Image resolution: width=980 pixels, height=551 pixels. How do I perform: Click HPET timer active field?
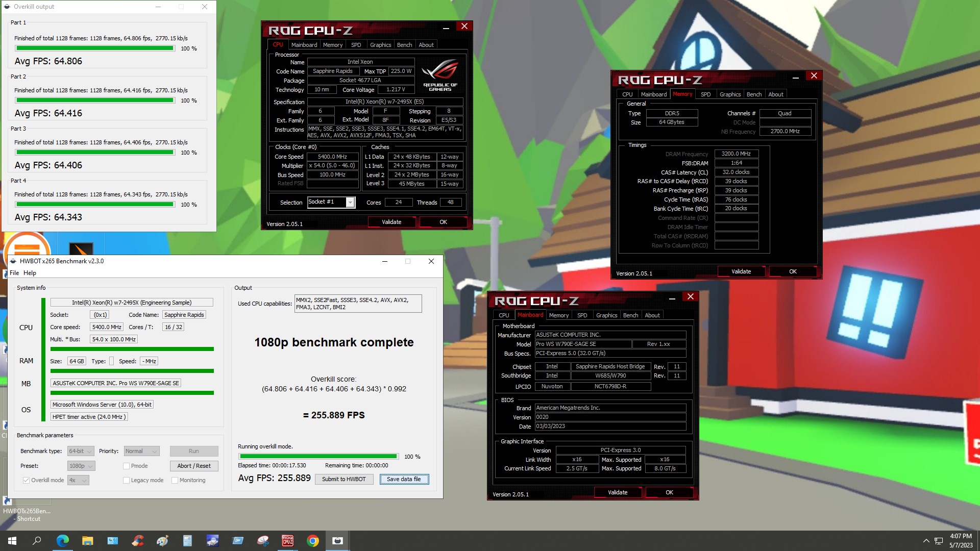(89, 417)
